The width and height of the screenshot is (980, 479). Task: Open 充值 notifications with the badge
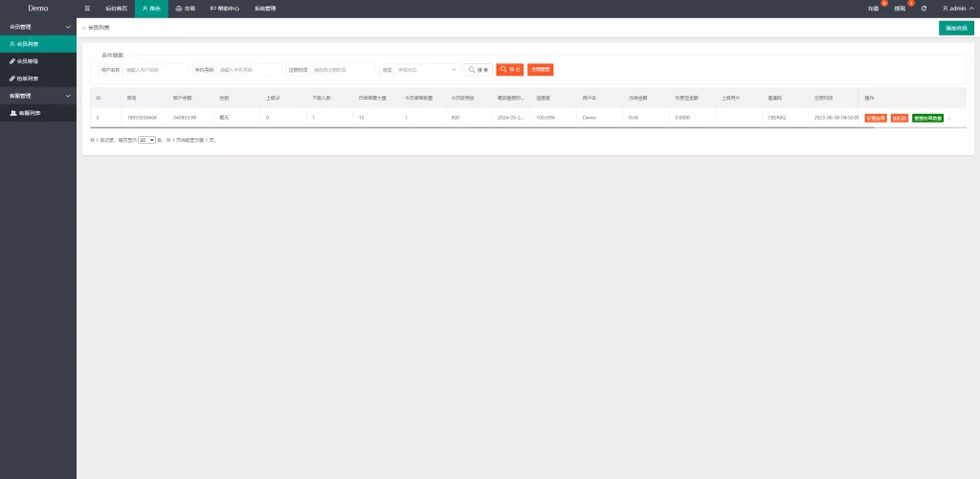tap(873, 8)
